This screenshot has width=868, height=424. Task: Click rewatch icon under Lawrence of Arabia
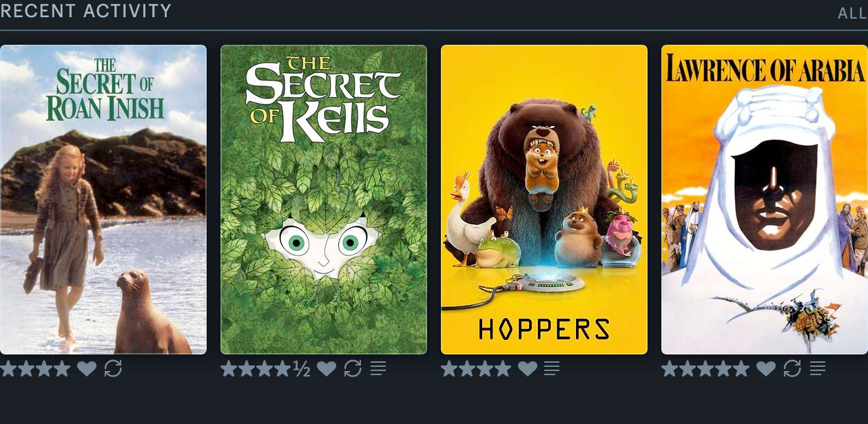pos(792,369)
